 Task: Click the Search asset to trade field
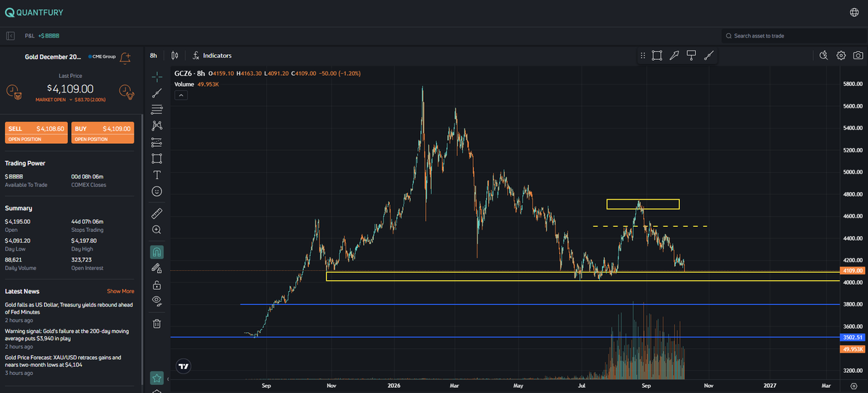[x=792, y=35]
